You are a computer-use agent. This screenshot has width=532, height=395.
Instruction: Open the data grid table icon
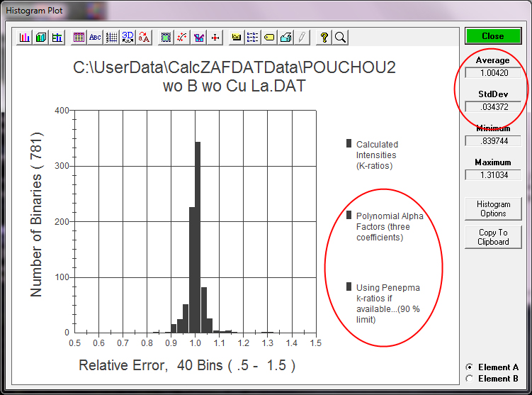pos(79,38)
